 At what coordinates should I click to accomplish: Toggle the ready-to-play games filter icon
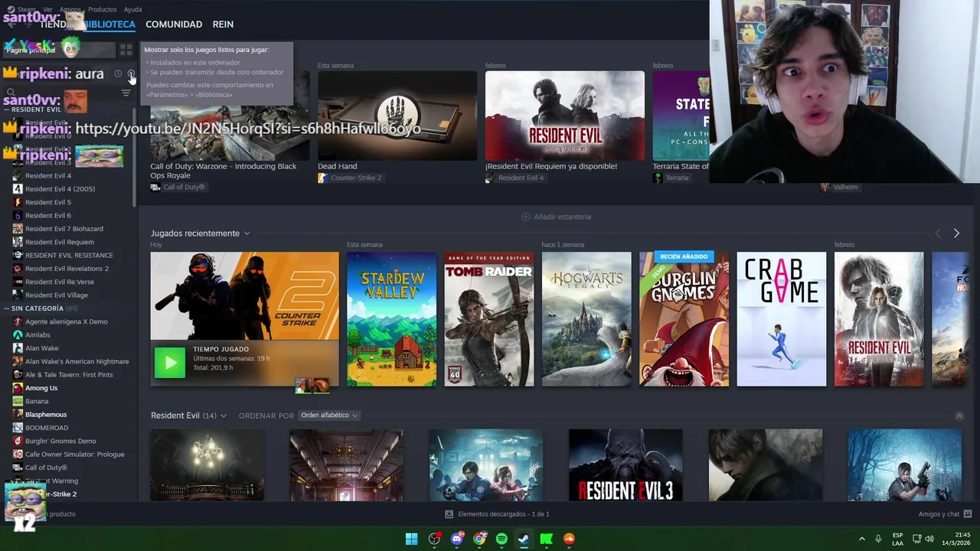click(x=131, y=74)
